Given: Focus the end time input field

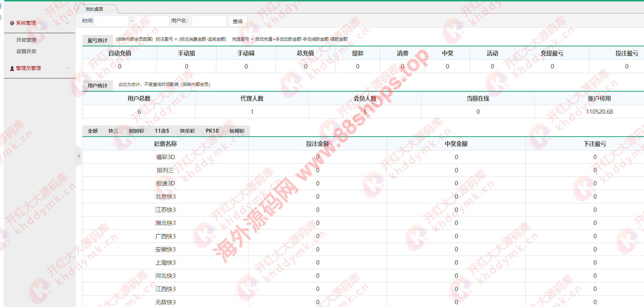Looking at the screenshot, I should click(151, 21).
